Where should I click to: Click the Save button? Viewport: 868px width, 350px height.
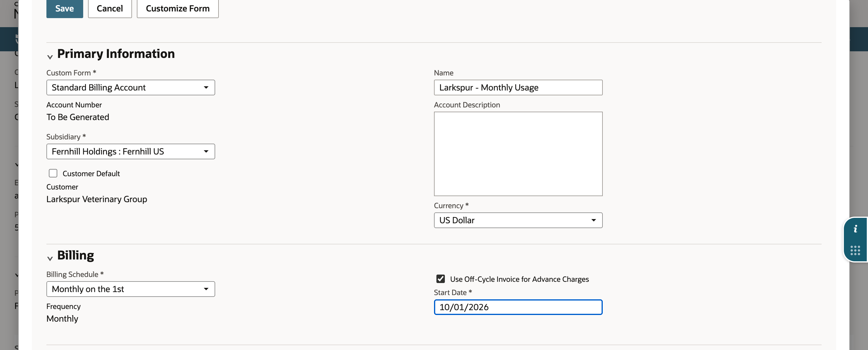click(x=64, y=8)
